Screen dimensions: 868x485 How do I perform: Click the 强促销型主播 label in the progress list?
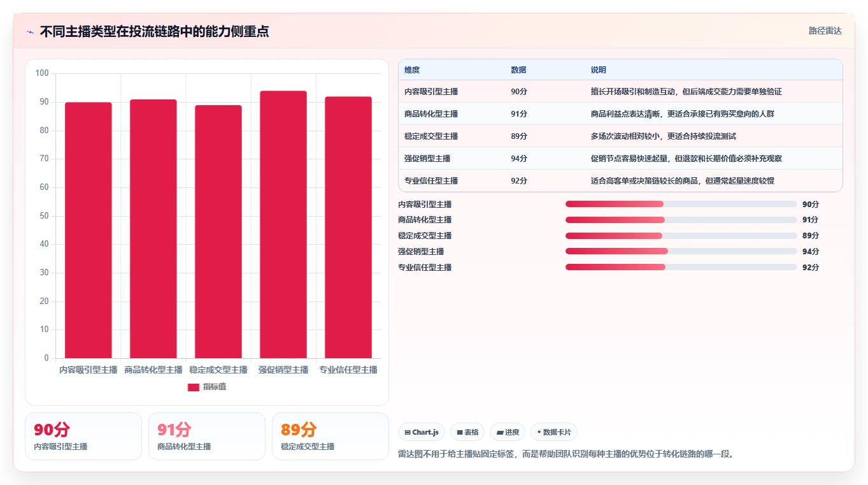pos(421,252)
